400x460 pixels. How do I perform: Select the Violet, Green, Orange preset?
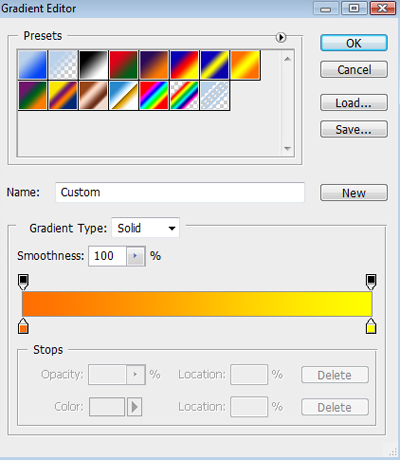(x=33, y=95)
